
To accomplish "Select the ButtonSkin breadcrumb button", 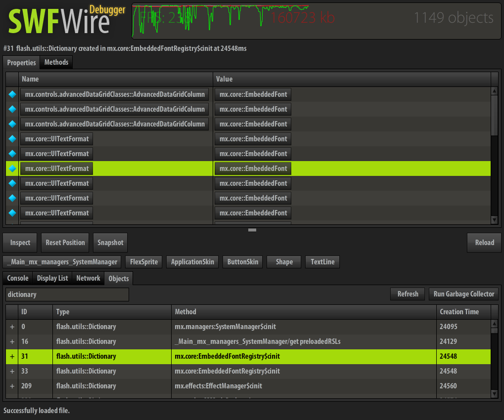I will coord(243,262).
